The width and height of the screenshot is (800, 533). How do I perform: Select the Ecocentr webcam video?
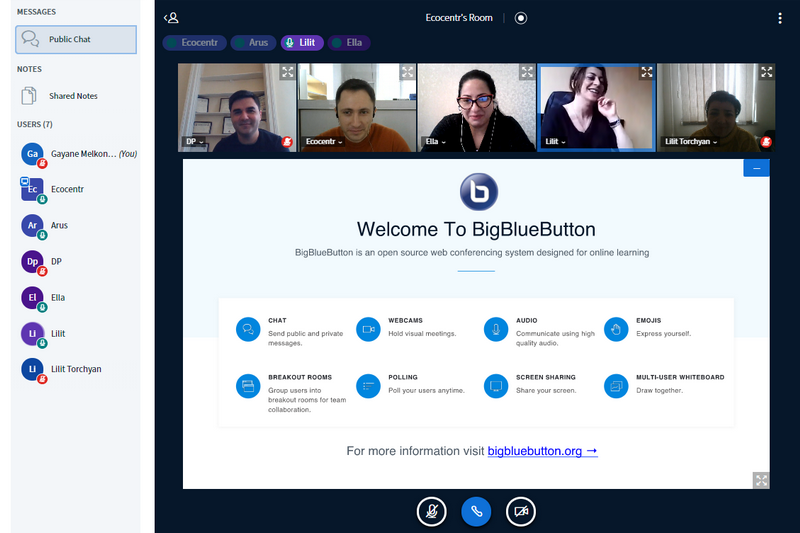pyautogui.click(x=357, y=108)
